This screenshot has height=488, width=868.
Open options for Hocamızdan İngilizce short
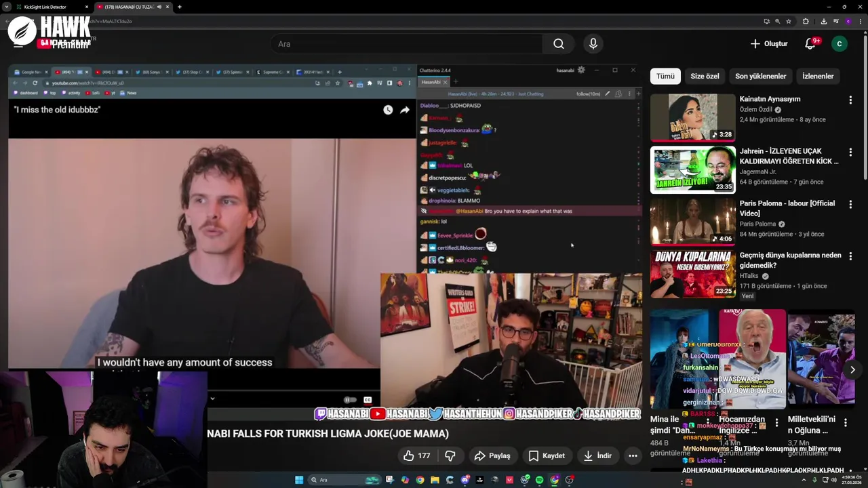click(777, 423)
